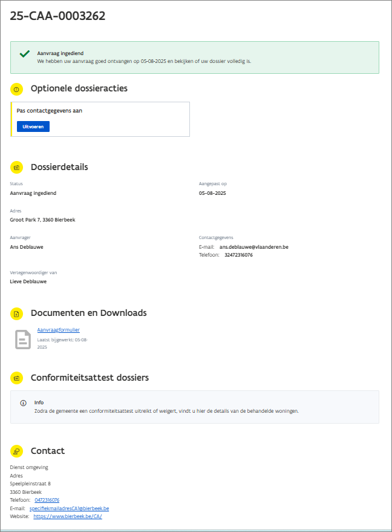
Task: Click the grey document file icon
Action: click(x=23, y=340)
